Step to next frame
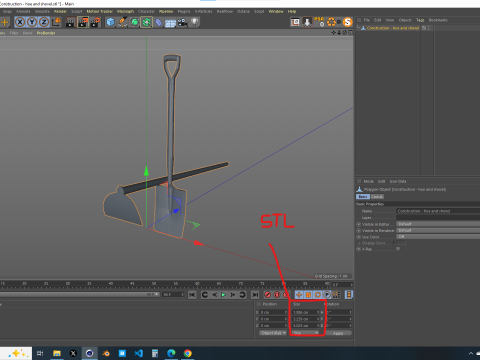 tap(233, 295)
